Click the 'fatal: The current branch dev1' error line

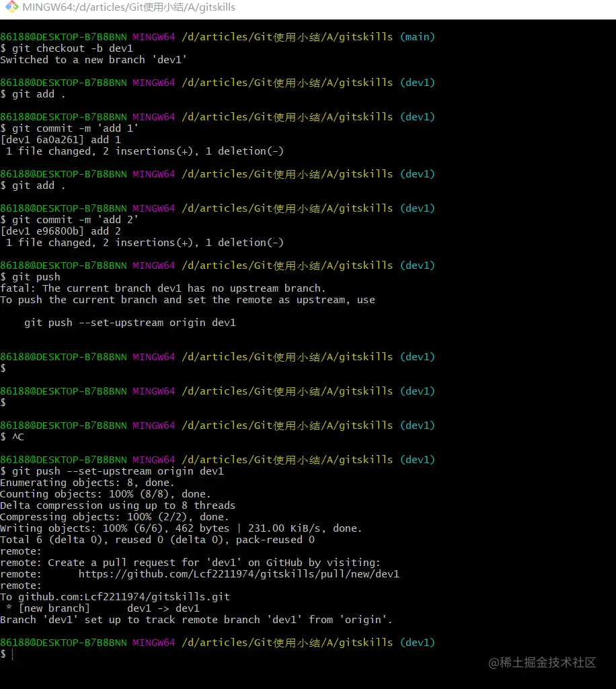[x=163, y=288]
